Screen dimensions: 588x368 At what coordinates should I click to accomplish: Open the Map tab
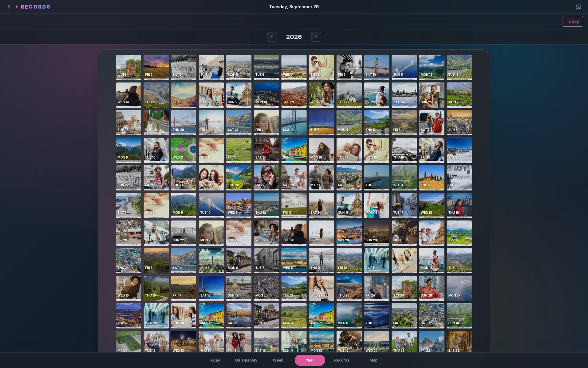(373, 360)
